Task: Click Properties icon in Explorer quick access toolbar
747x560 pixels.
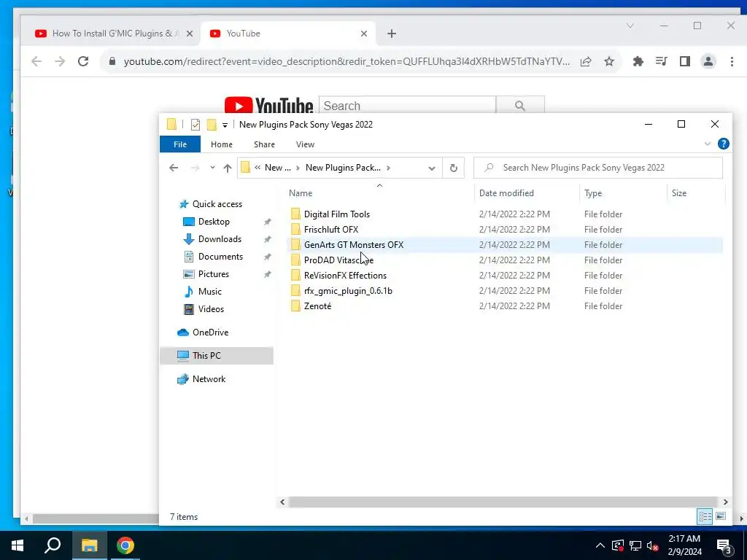Action: coord(196,125)
